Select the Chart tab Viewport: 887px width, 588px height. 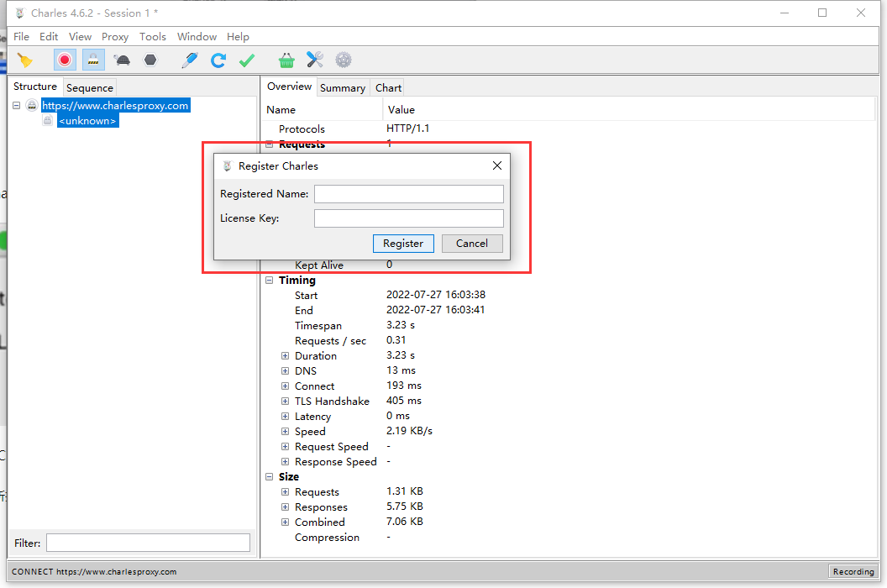[x=388, y=87]
